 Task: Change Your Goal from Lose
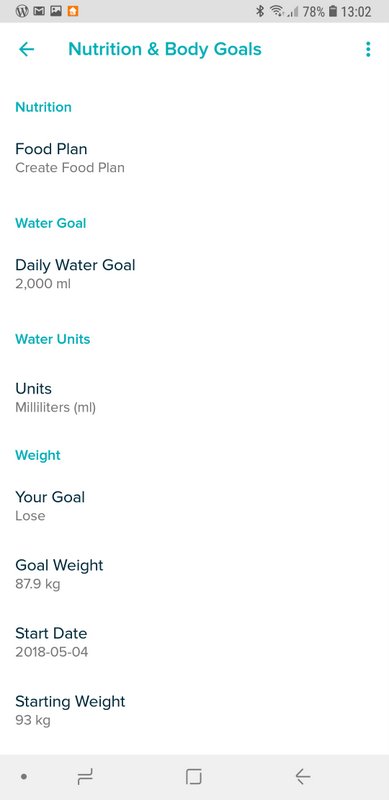pyautogui.click(x=194, y=506)
